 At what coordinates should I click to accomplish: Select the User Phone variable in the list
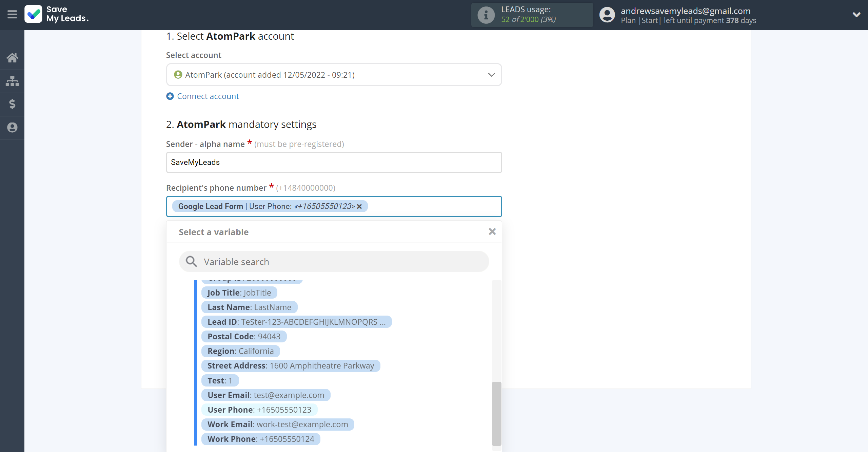259,410
